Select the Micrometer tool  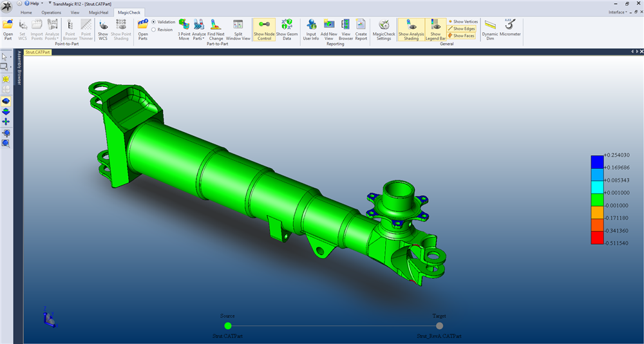pos(510,27)
